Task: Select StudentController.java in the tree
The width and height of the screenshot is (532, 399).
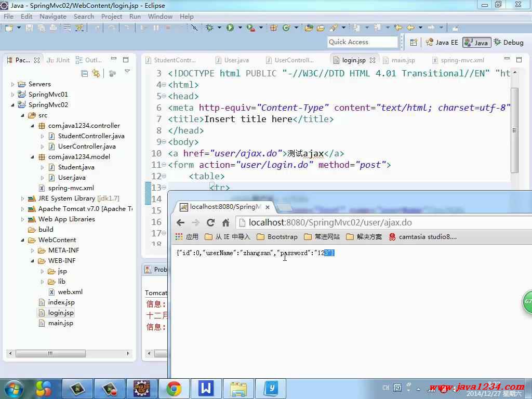Action: pos(91,136)
